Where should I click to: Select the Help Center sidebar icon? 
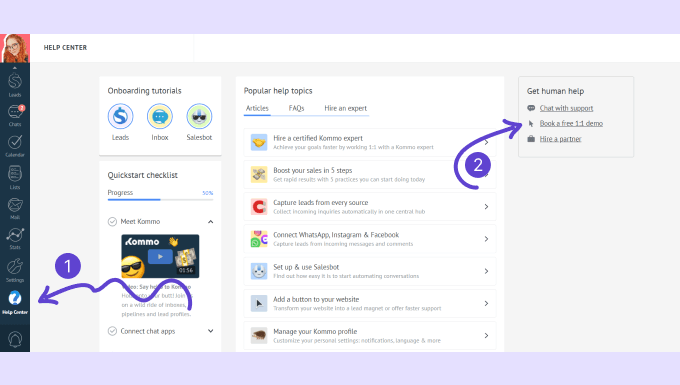point(15,302)
